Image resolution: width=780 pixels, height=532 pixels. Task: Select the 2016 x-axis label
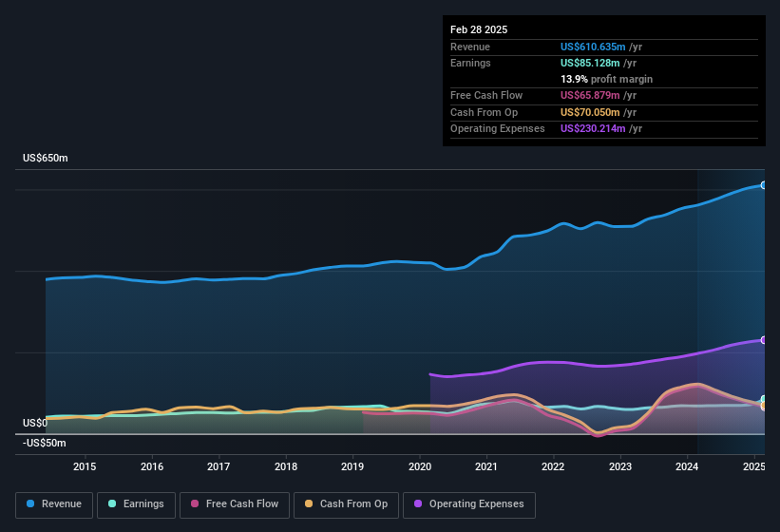pyautogui.click(x=152, y=466)
